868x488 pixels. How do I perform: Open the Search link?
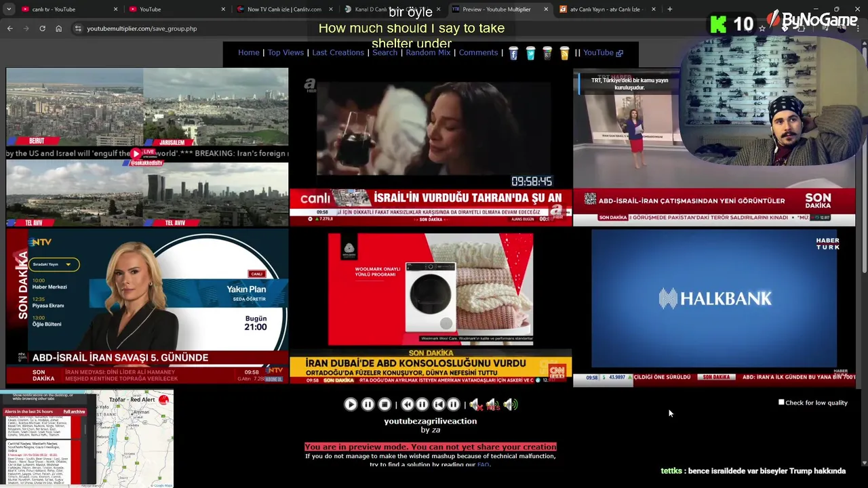pyautogui.click(x=384, y=53)
